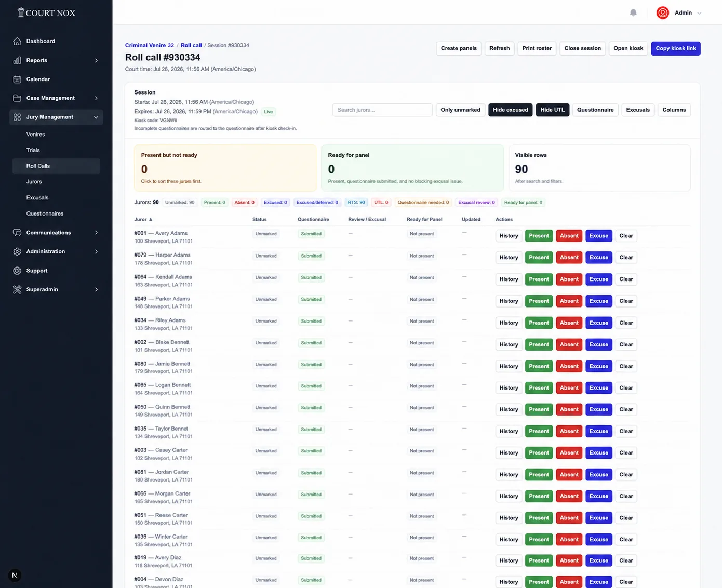This screenshot has width=722, height=588.
Task: Open the notifications bell
Action: [633, 12]
